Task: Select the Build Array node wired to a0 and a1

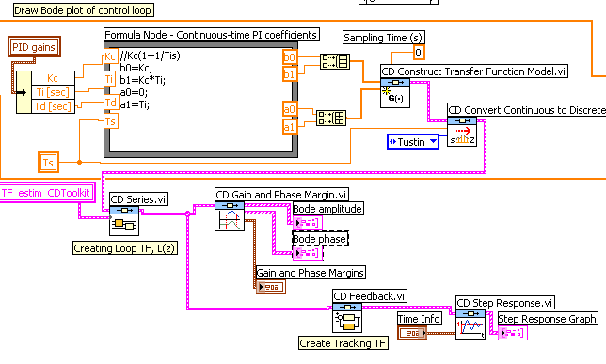Action: tap(331, 118)
